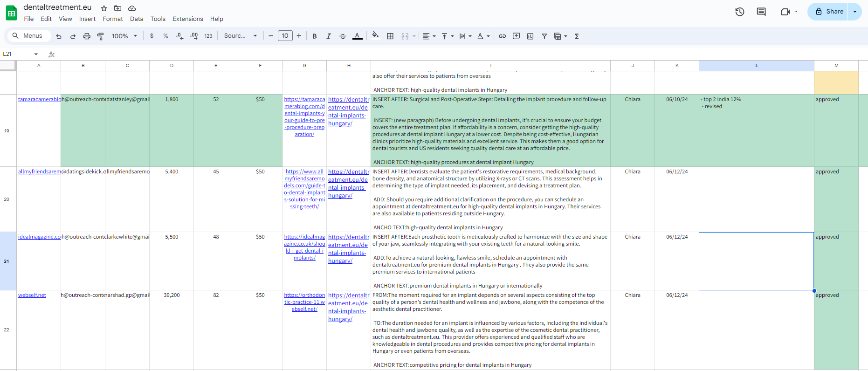
Task: Open the View menu
Action: (65, 19)
